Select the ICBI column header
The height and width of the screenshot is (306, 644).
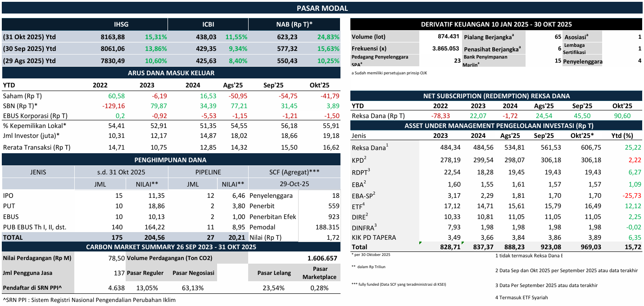click(208, 24)
